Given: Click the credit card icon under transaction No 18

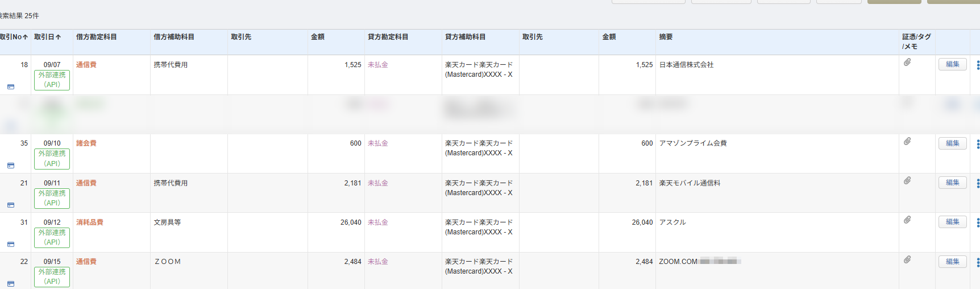Looking at the screenshot, I should click(x=11, y=87).
